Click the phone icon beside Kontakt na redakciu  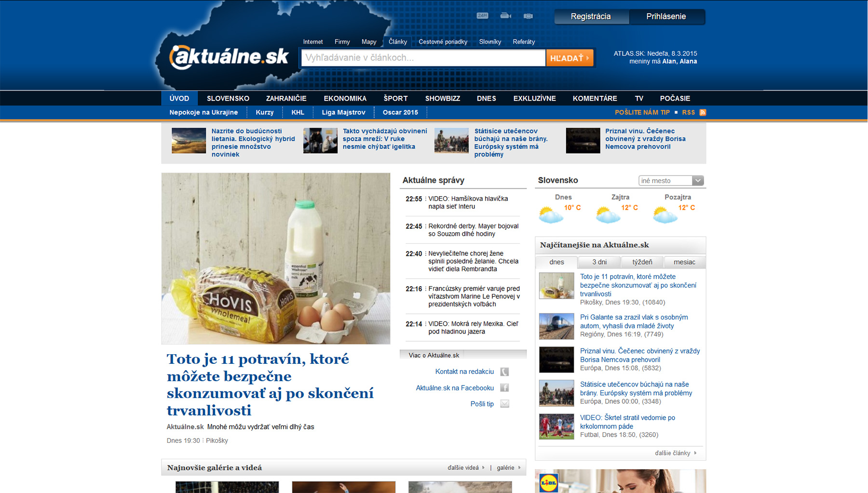[504, 372]
